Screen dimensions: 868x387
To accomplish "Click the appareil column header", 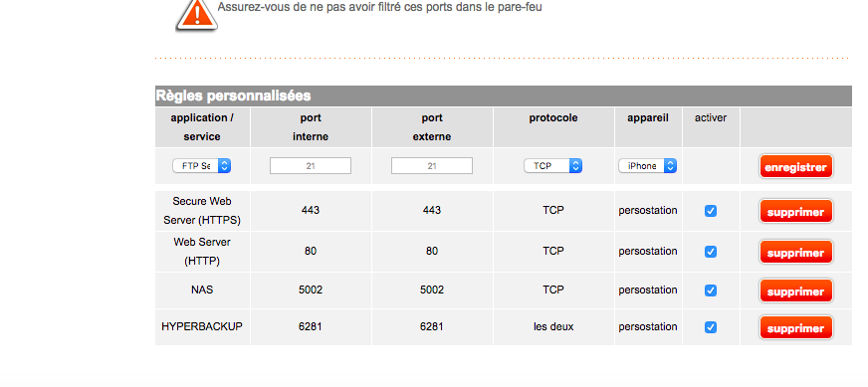I will click(x=648, y=118).
